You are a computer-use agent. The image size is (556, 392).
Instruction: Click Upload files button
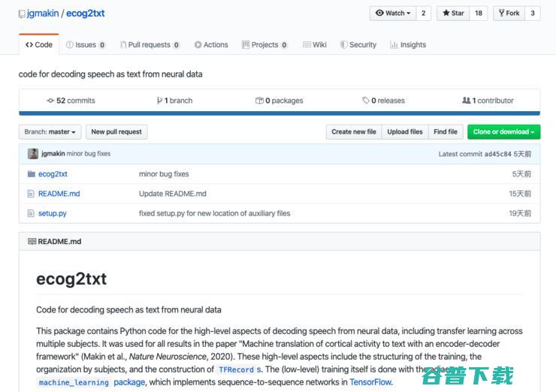(x=405, y=132)
